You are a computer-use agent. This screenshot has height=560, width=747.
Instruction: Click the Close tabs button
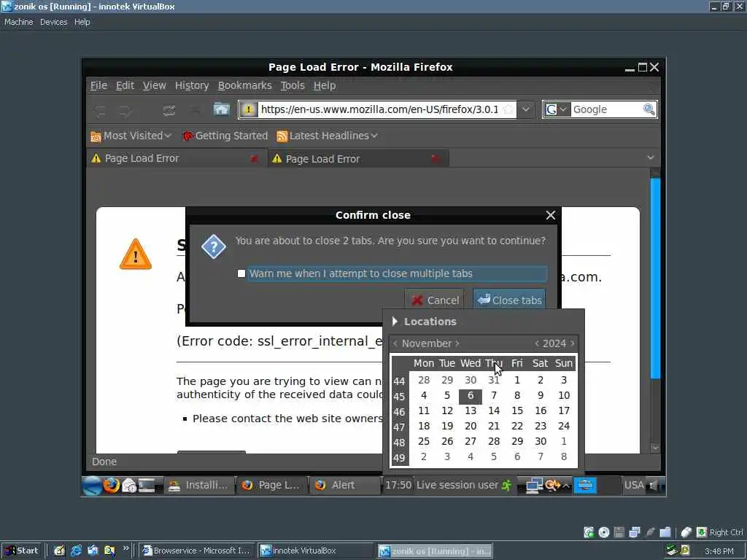510,300
